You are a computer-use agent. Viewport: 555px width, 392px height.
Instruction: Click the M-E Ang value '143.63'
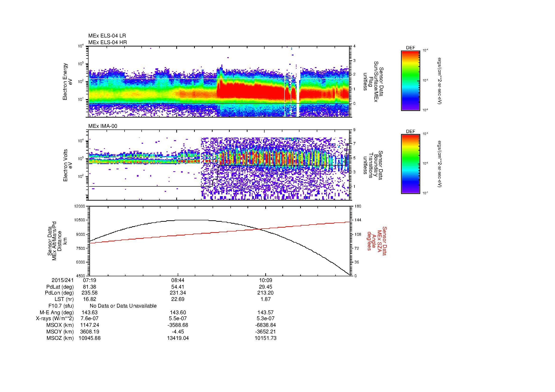90,312
